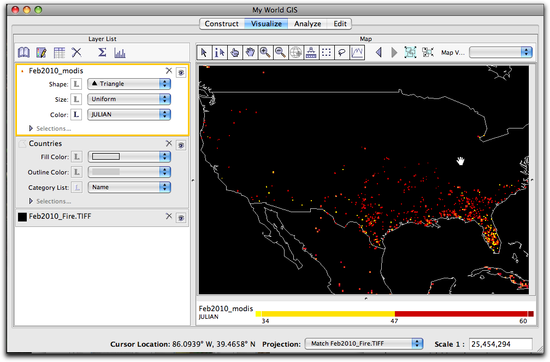
Task: Toggle the Fill Color legend L button
Action: pyautogui.click(x=76, y=157)
